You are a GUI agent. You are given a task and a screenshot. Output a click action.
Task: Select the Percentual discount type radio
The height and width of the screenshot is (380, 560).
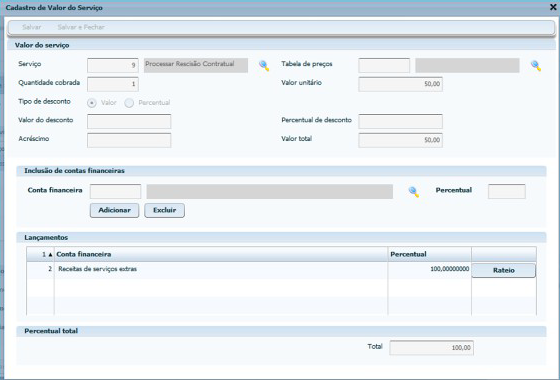(129, 103)
